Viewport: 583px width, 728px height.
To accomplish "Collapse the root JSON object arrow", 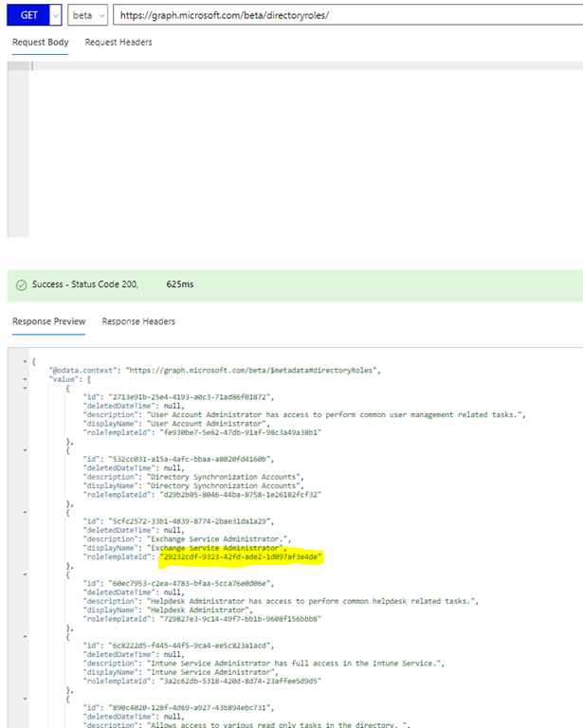I will 25,361.
